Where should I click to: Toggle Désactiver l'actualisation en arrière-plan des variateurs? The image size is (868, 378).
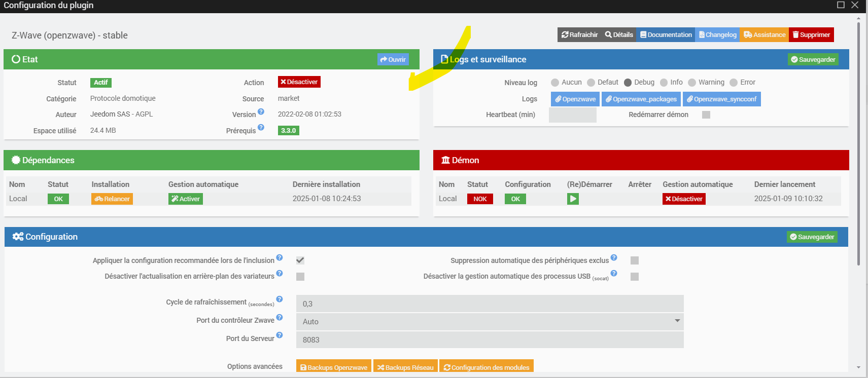pos(300,277)
